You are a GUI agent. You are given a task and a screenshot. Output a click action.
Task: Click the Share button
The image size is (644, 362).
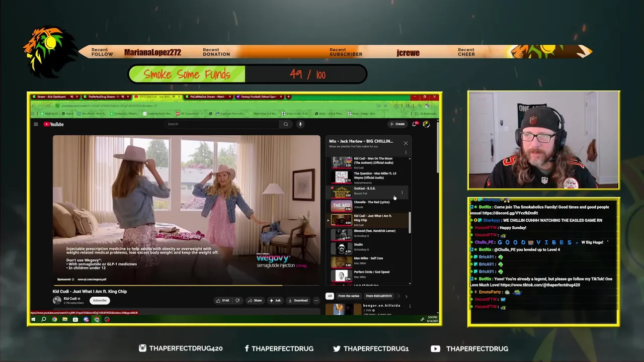click(x=255, y=301)
